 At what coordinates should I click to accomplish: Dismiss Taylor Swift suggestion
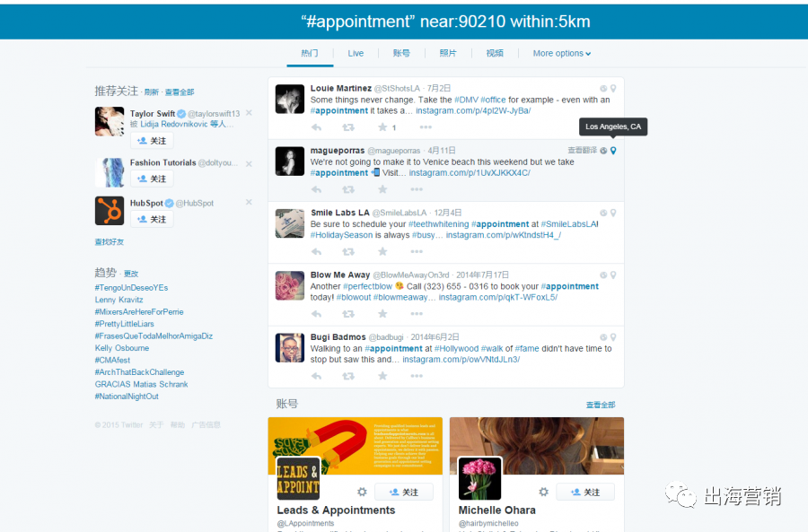(x=249, y=113)
